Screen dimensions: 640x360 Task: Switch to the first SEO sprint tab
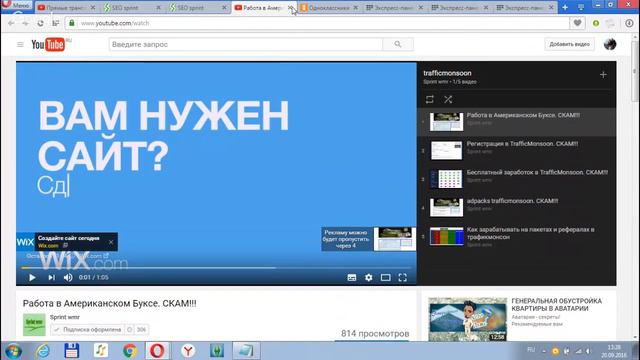130,8
